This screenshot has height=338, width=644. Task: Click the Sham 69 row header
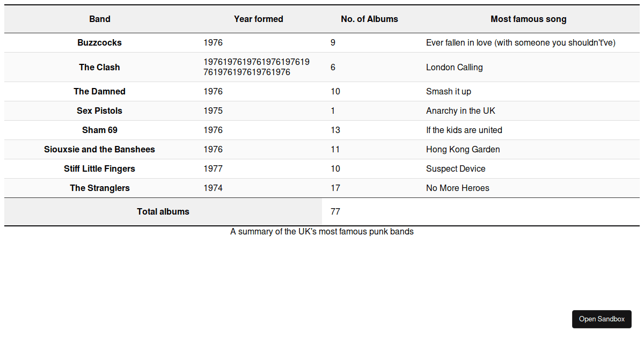[x=100, y=130]
